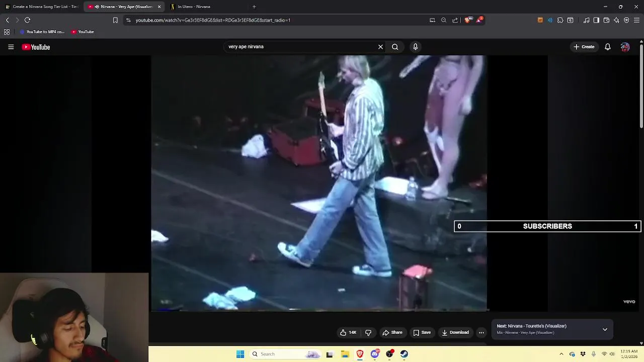Dislike the video
This screenshot has width=644, height=362.
click(x=368, y=332)
